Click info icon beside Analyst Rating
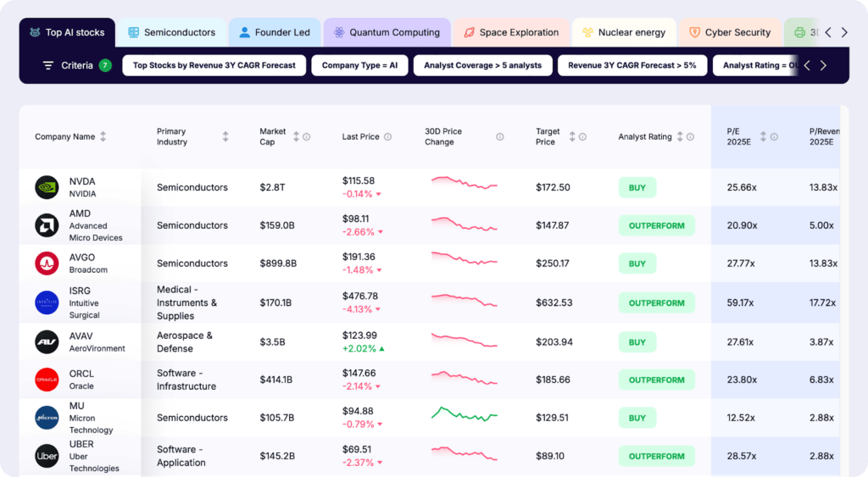The width and height of the screenshot is (868, 477). click(690, 136)
